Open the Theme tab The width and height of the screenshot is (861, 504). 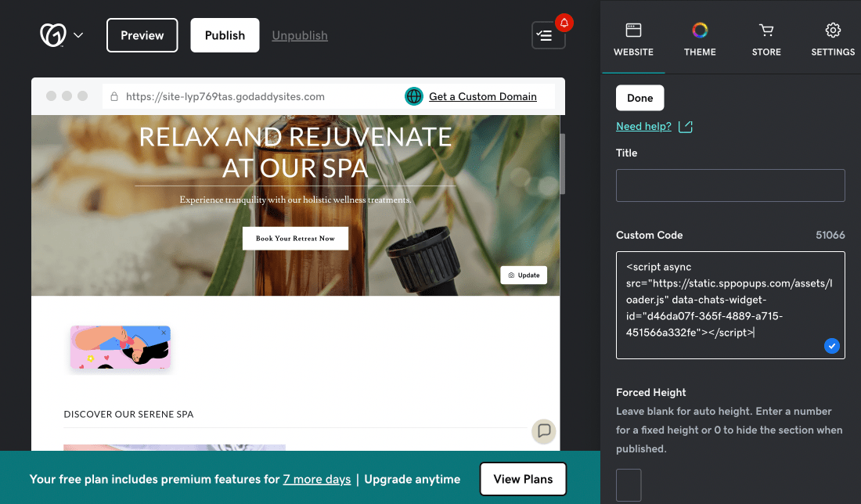[x=700, y=40]
